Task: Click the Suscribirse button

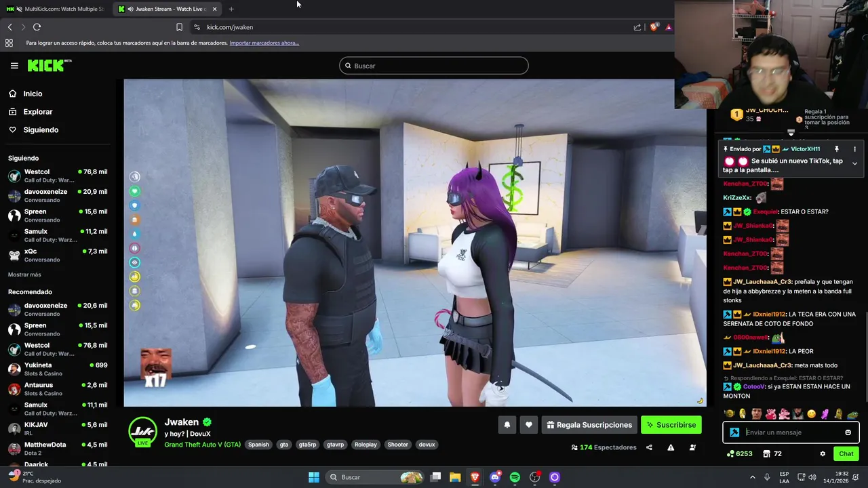Action: tap(671, 425)
